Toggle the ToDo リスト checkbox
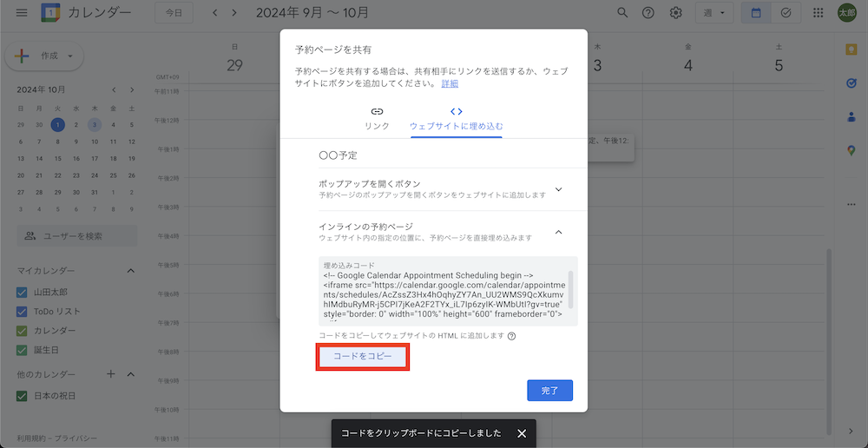 (23, 312)
